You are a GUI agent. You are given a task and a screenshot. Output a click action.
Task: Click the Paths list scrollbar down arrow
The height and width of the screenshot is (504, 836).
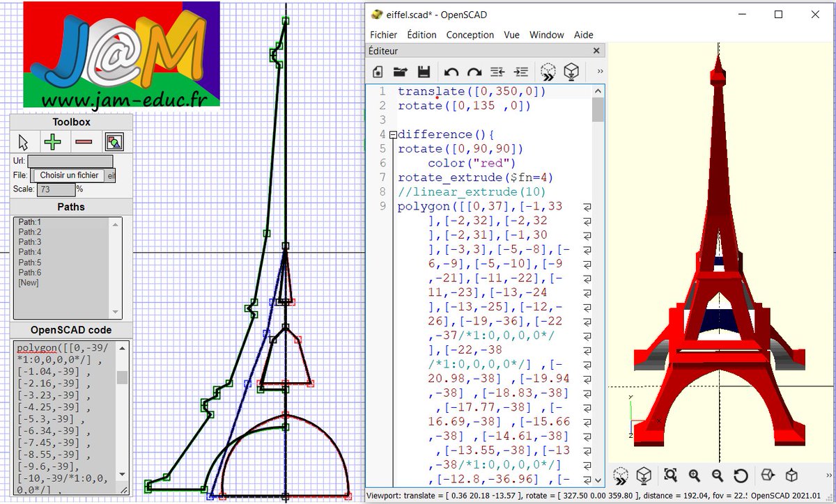point(116,313)
